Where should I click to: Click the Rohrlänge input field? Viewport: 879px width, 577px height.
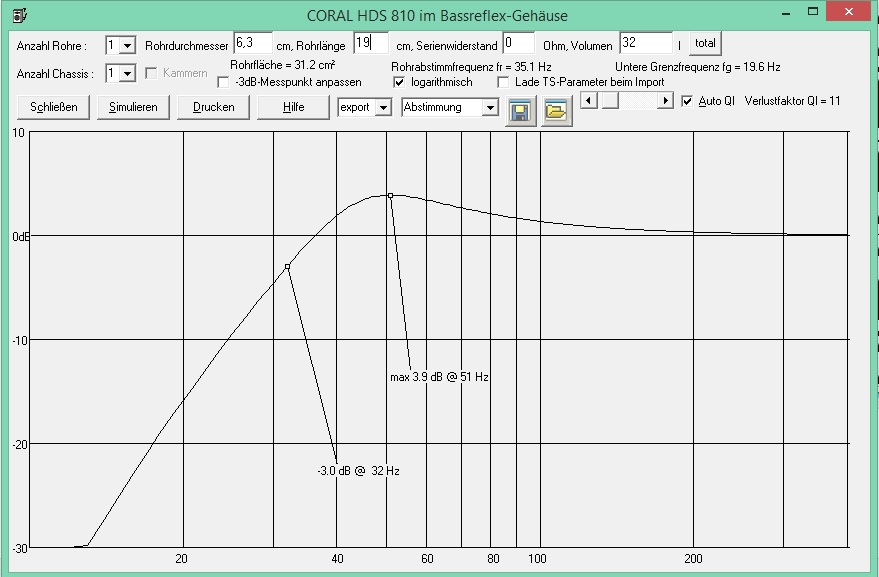(372, 44)
